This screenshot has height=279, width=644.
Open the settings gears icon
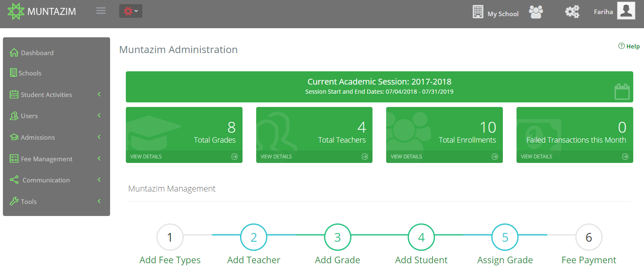tap(572, 12)
